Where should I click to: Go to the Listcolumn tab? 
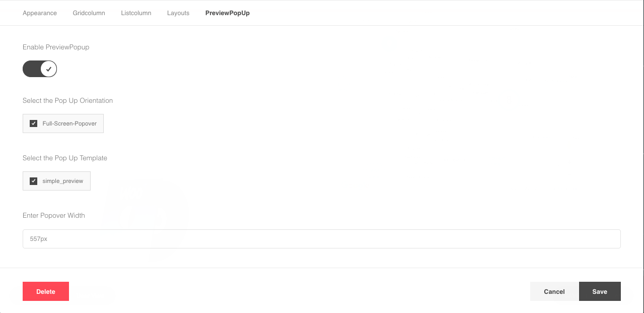coord(136,13)
